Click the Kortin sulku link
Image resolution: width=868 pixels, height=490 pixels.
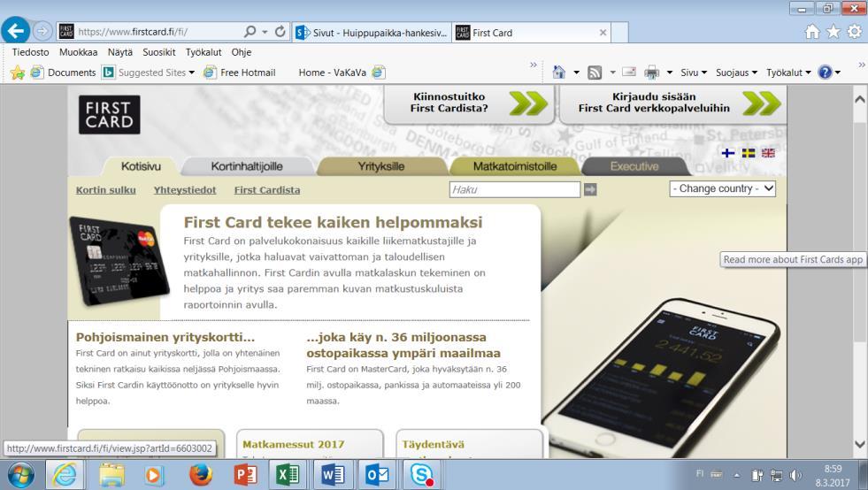(105, 190)
